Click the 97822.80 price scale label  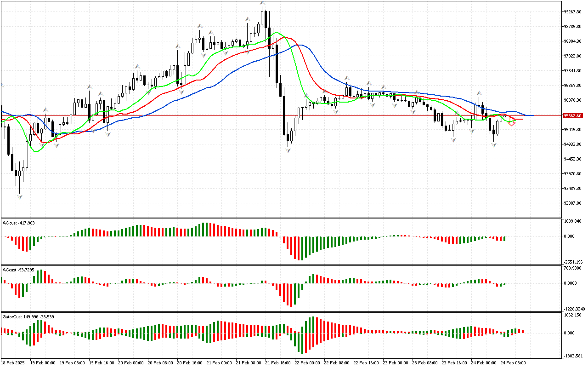573,56
